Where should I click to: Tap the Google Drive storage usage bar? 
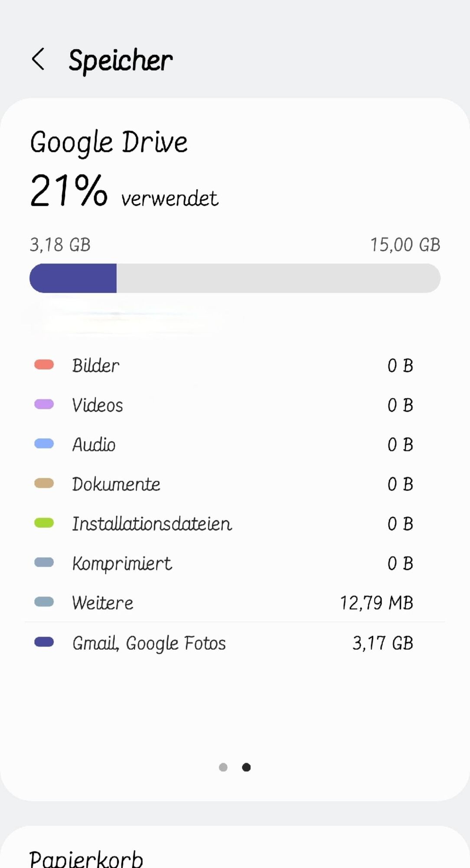235,278
